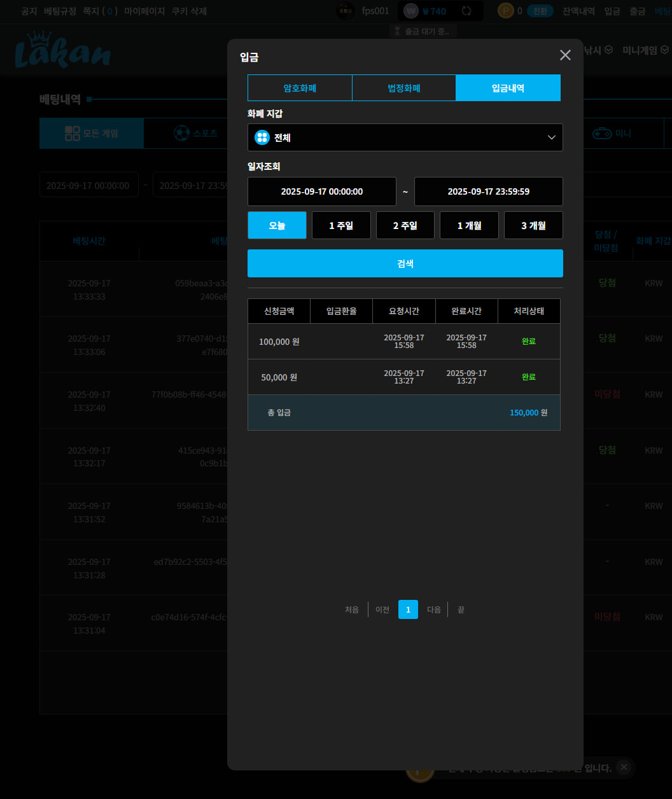Select the 1 주일 date range
The width and height of the screenshot is (672, 799).
(x=341, y=225)
